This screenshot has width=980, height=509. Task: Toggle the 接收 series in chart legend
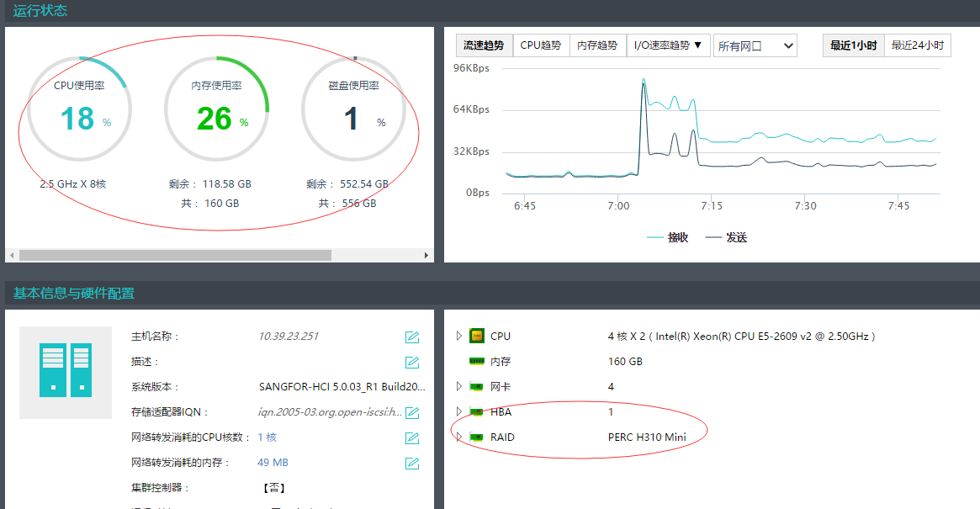coord(667,238)
